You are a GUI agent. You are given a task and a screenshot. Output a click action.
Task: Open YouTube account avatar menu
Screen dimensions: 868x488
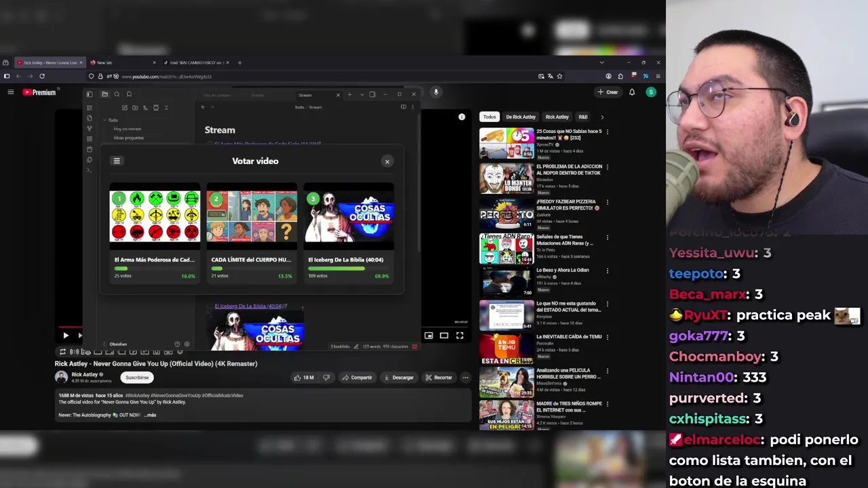coord(651,92)
